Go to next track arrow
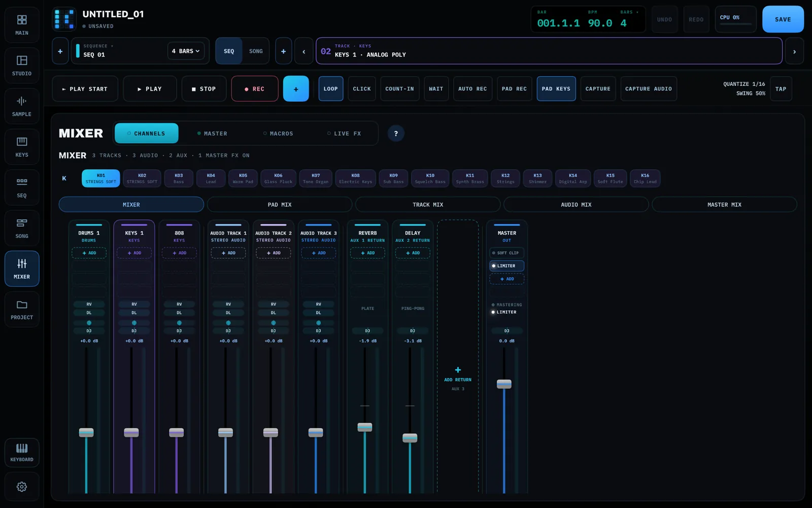Viewport: 812px width, 508px height. tap(794, 51)
